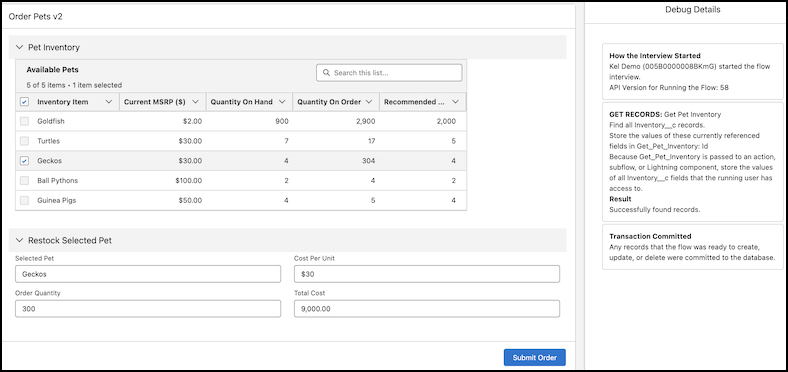Click the 7 quantity on hand cell
This screenshot has height=372, width=788.
coord(286,141)
